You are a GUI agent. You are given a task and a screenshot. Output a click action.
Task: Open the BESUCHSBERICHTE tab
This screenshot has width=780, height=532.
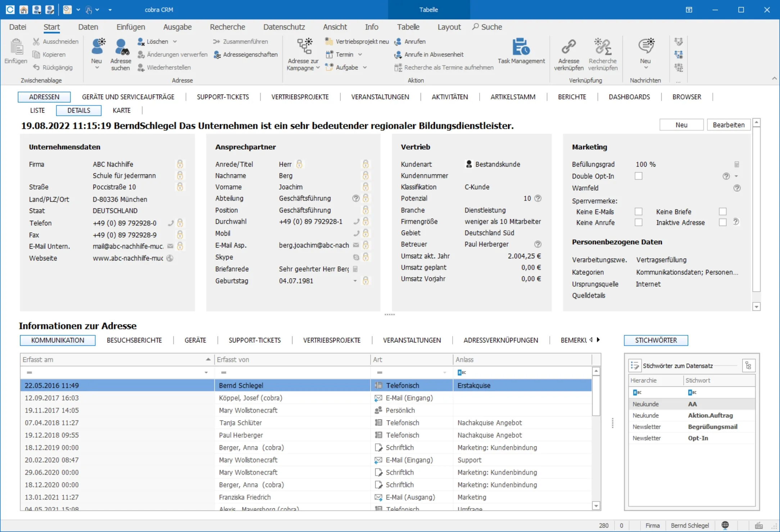(134, 341)
